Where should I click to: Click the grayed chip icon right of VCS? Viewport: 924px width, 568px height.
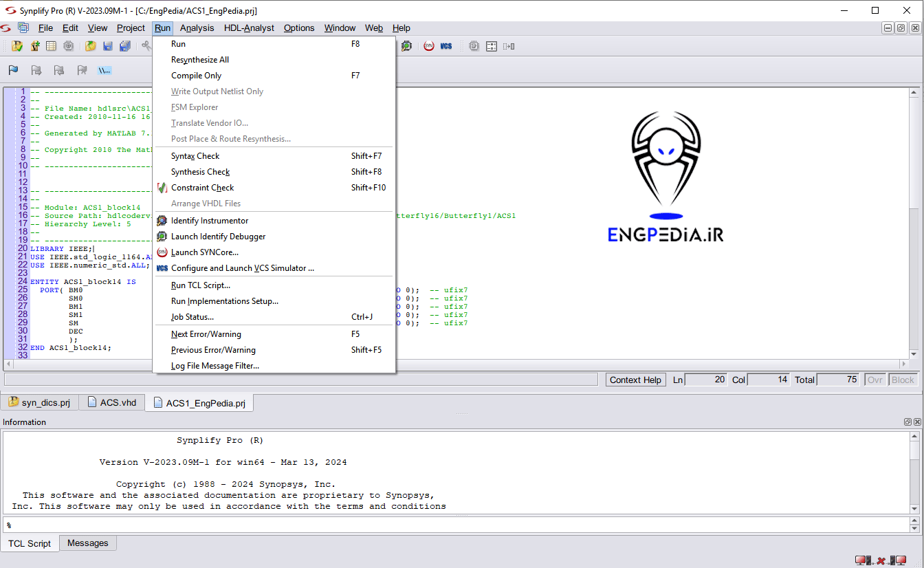[474, 46]
